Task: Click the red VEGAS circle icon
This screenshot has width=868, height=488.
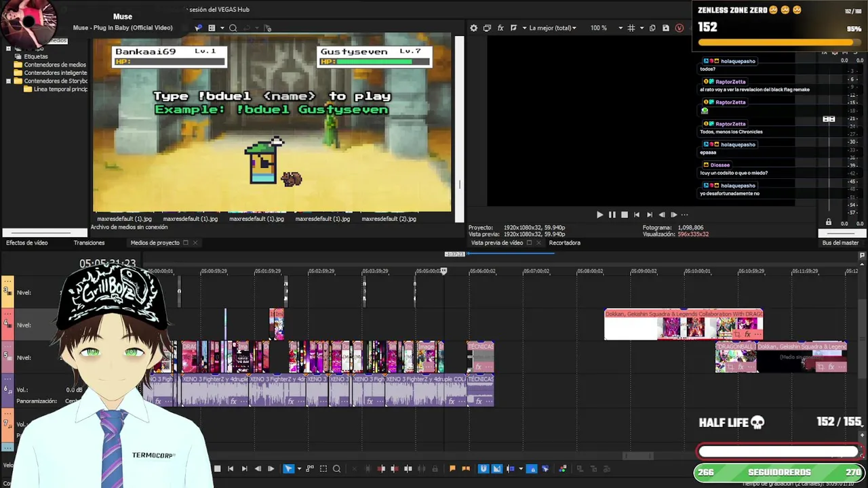Action: pos(679,28)
